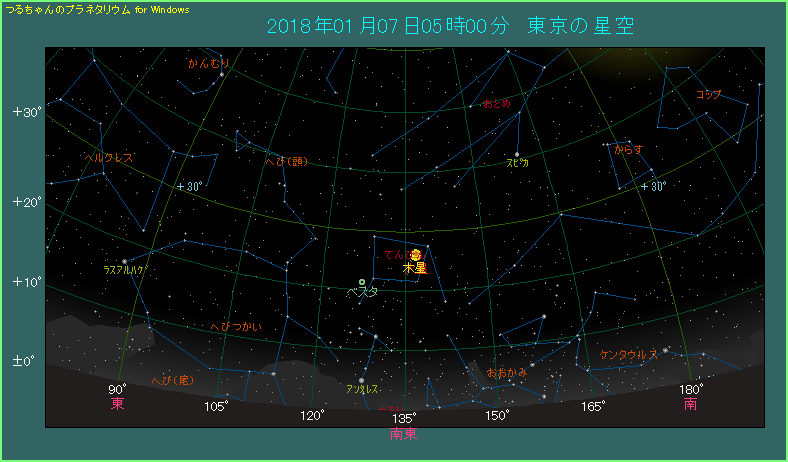Click the red 南 south direction marker
The height and width of the screenshot is (462, 788).
(x=690, y=404)
